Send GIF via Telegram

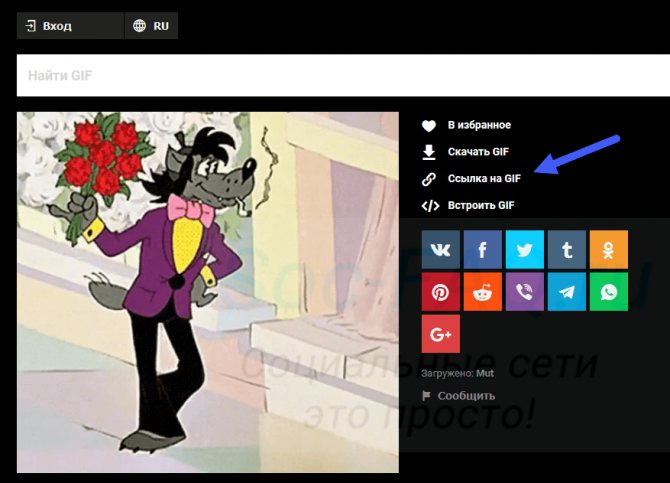(567, 292)
